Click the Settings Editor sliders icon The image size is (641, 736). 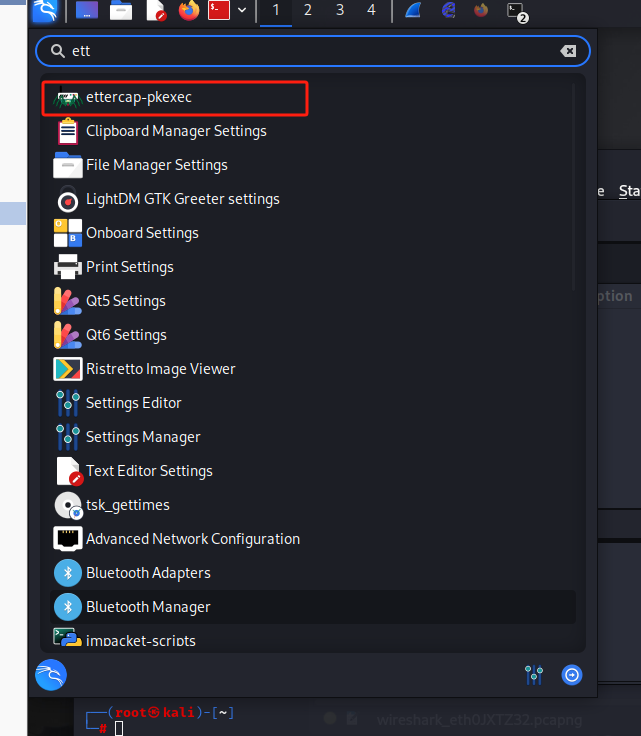[x=68, y=403]
